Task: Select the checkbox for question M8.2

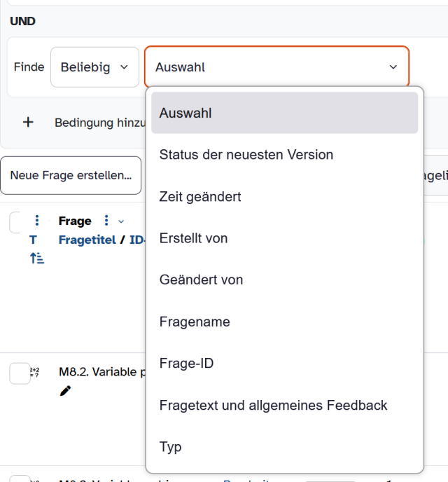Action: [x=20, y=373]
